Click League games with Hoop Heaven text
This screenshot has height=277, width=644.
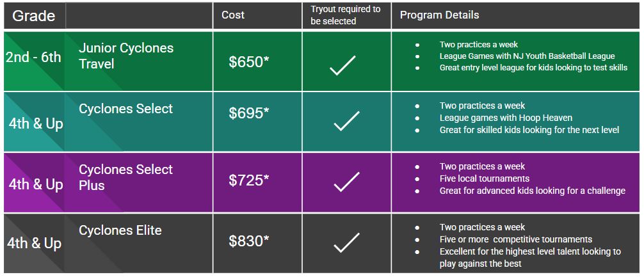(506, 118)
